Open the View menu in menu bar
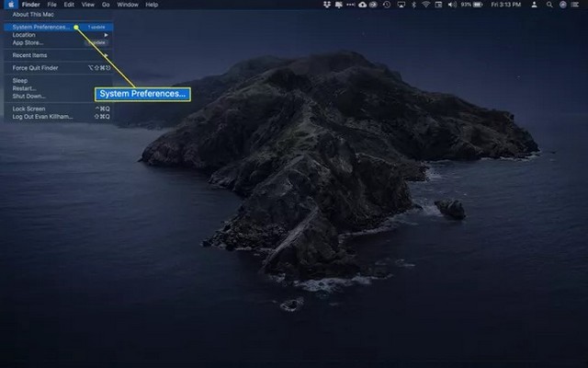Screen dimensions: 588x368 (88, 5)
